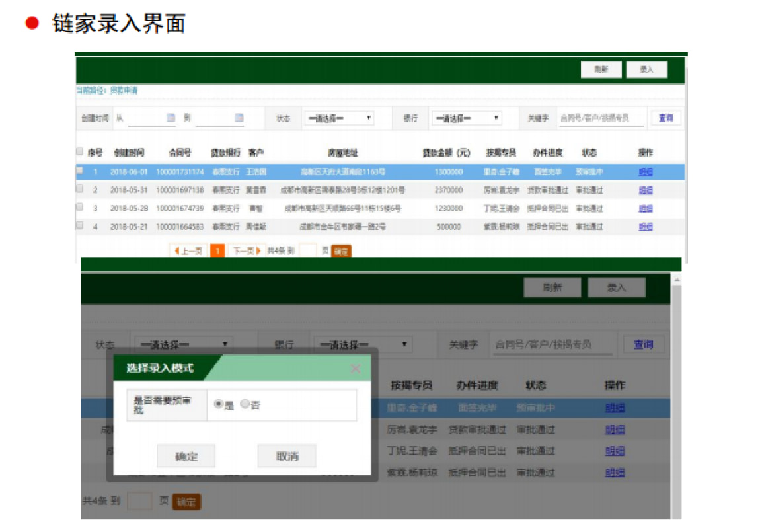Go to the previous page with 上一页
This screenshot has height=532, width=760.
coord(189,251)
